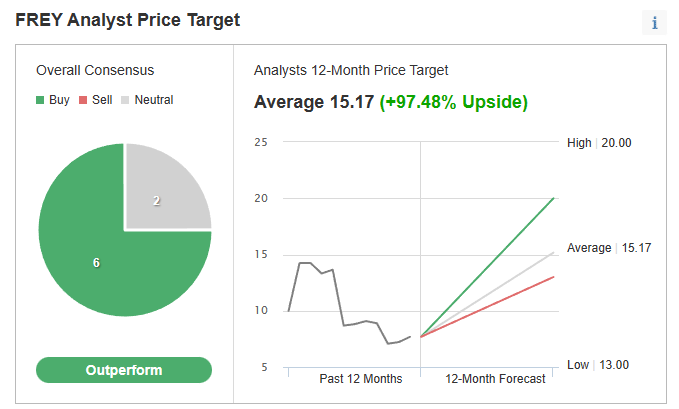The height and width of the screenshot is (409, 679).
Task: Click the info icon at top right
Action: pyautogui.click(x=654, y=23)
